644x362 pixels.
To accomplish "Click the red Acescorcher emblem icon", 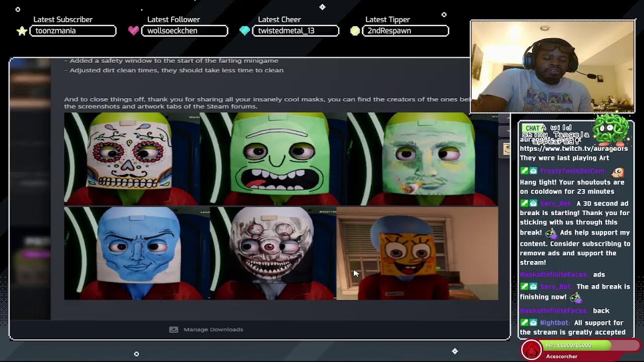I will click(x=531, y=350).
